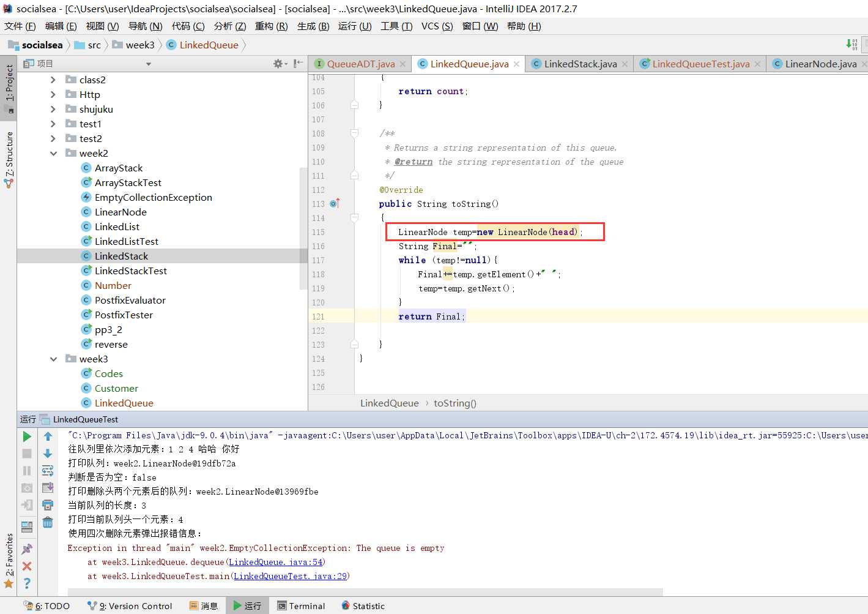This screenshot has height=614, width=868.
Task: Open LinkedQueue.java:54 stack trace link
Action: (x=275, y=562)
